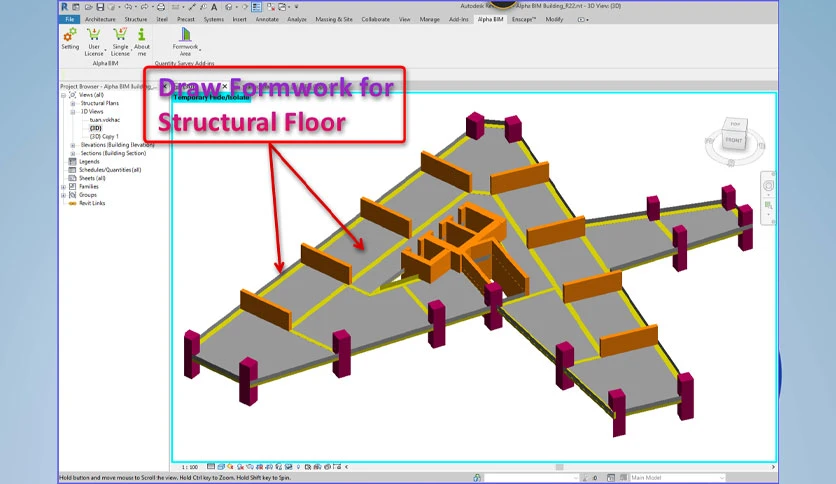Switch to the Collaborate ribbon tab
The image size is (836, 484).
point(375,19)
